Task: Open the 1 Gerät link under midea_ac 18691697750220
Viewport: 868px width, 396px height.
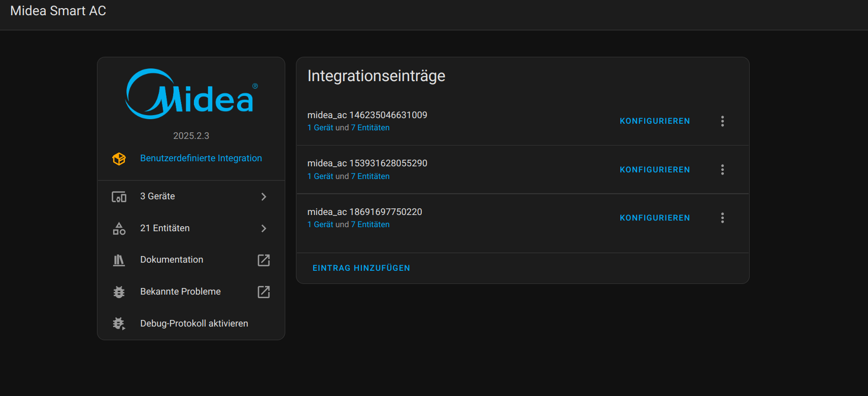Action: [x=320, y=225]
